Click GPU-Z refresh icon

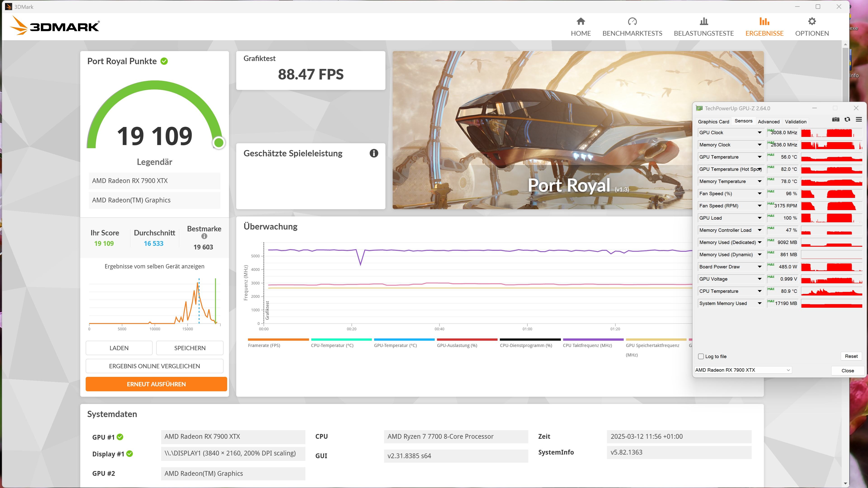(x=847, y=120)
